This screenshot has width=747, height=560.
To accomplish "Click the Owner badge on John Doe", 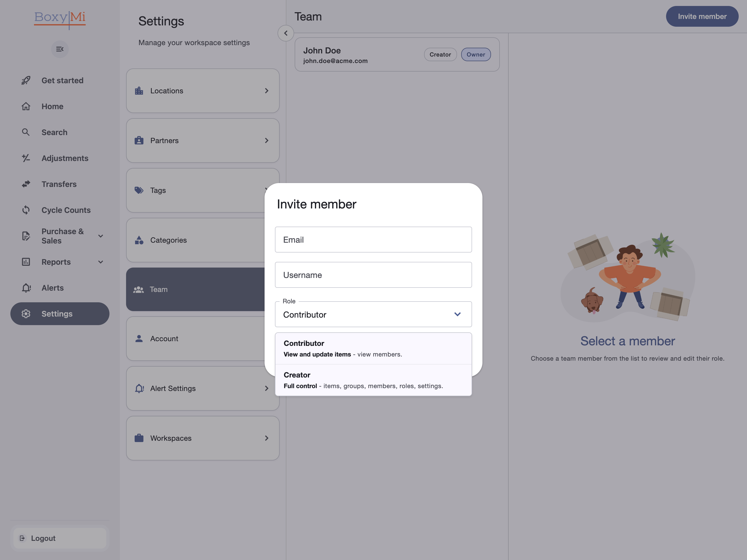I will [x=476, y=54].
